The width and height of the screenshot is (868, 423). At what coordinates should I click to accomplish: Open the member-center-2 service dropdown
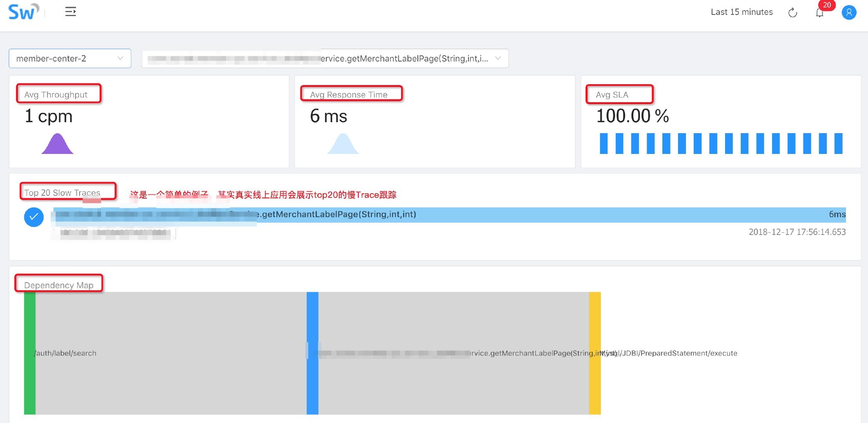click(70, 58)
